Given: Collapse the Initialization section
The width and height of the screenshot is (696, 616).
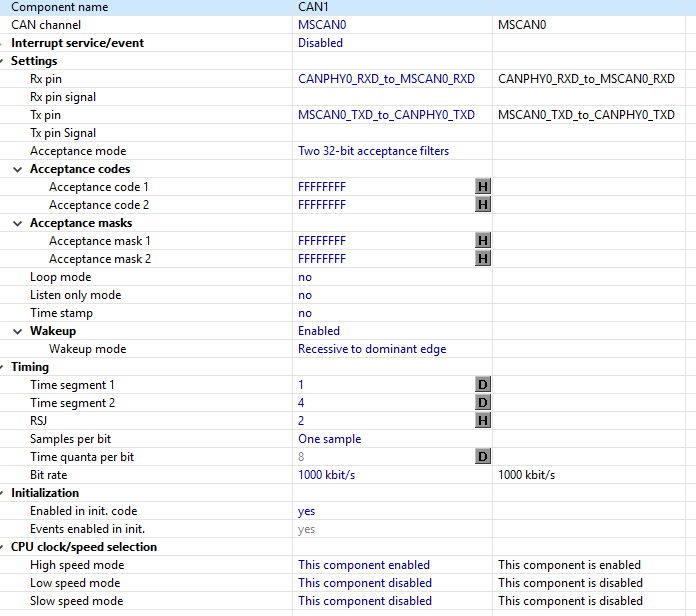Looking at the screenshot, I should pos(2,493).
